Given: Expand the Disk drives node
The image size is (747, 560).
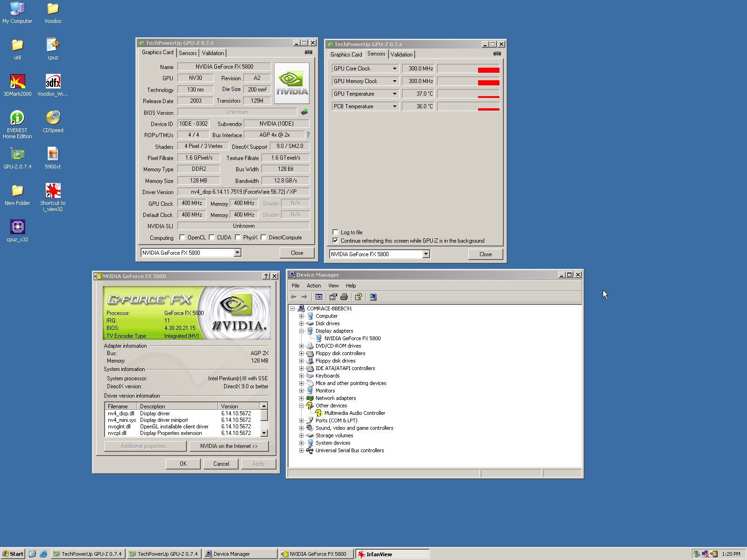Looking at the screenshot, I should [302, 323].
